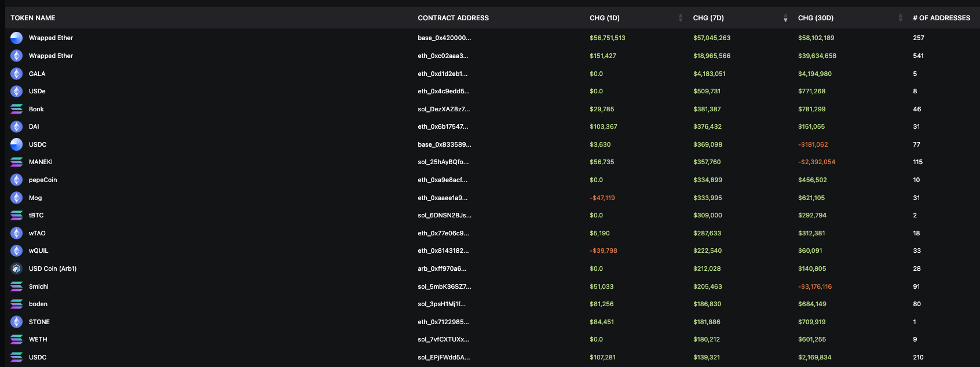Screen dimensions: 980x367
Task: Click the $56,751,513 1D change value
Action: (x=608, y=38)
